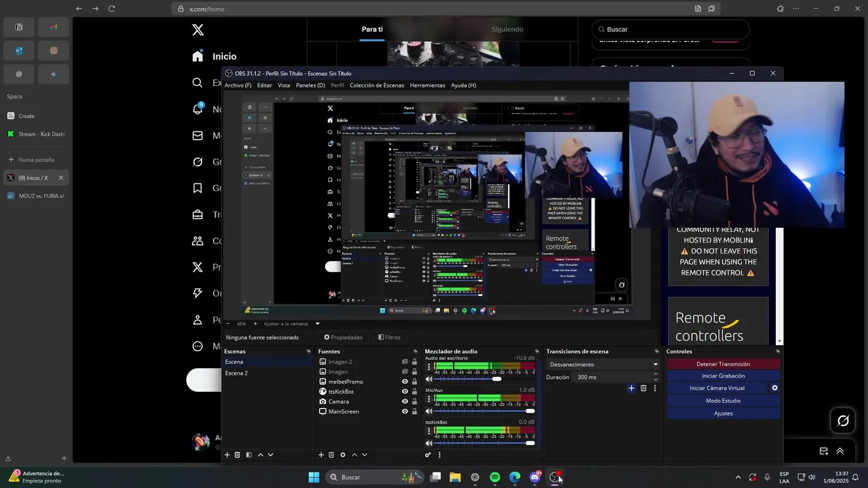
Task: Open Colección de Escenas menu
Action: click(x=377, y=85)
